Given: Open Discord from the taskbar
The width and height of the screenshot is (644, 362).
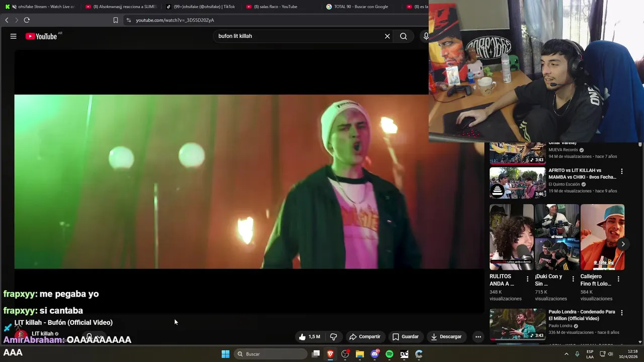Looking at the screenshot, I should (x=375, y=354).
